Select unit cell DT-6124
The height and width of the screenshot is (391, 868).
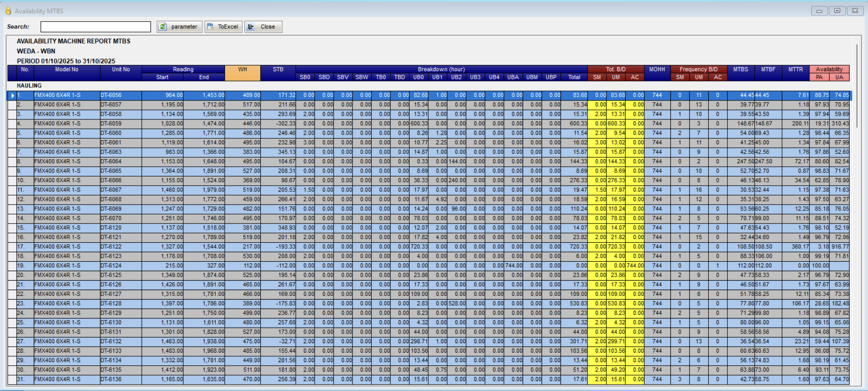121,265
